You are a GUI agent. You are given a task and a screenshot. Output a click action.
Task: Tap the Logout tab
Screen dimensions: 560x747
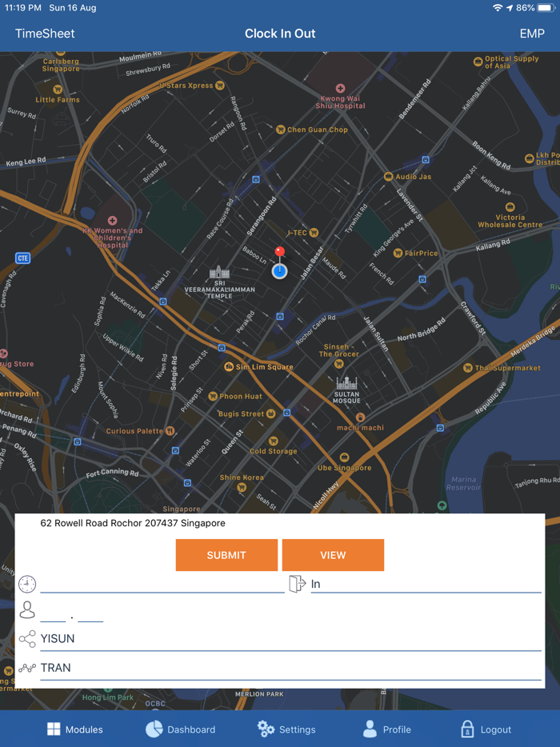(486, 729)
